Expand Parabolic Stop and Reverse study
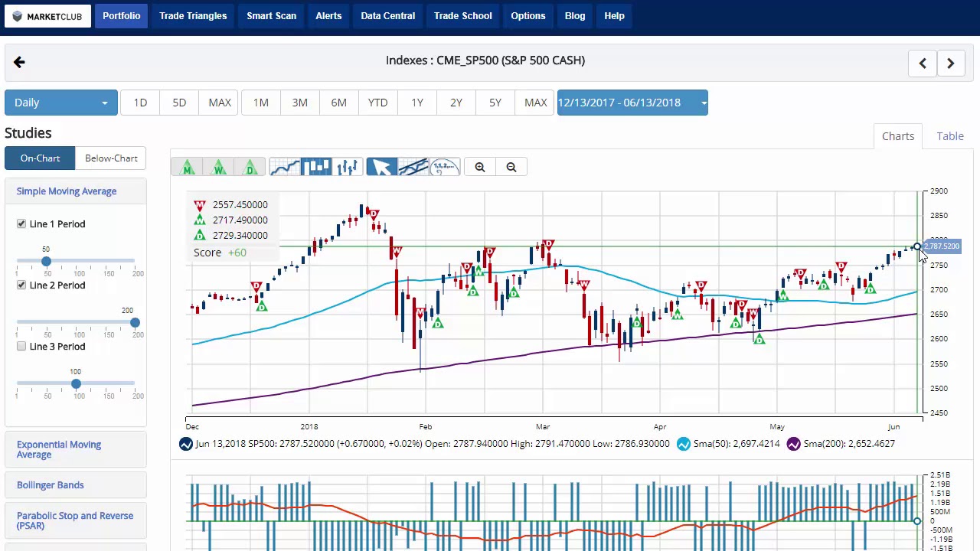The width and height of the screenshot is (980, 551). pyautogui.click(x=75, y=520)
